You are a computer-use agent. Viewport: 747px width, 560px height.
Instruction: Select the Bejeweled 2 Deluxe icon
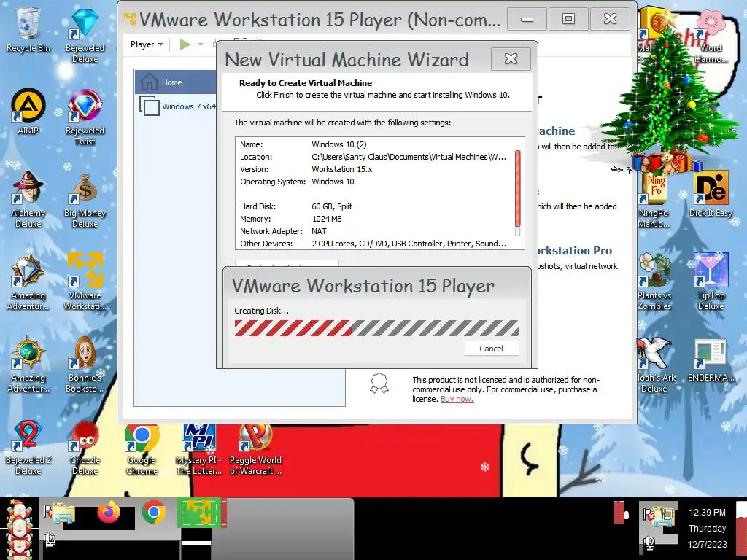28,447
